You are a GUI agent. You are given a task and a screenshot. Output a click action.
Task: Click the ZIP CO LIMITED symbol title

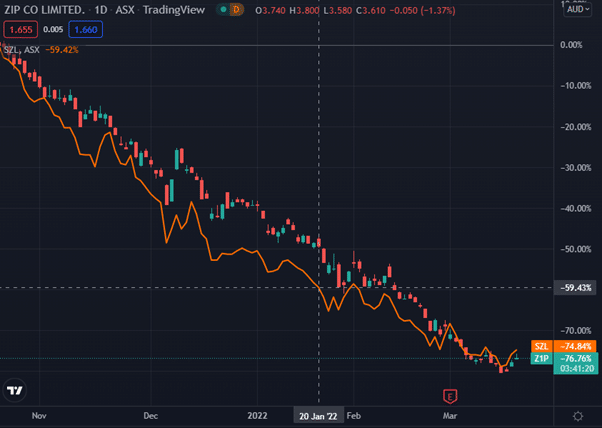pyautogui.click(x=45, y=10)
